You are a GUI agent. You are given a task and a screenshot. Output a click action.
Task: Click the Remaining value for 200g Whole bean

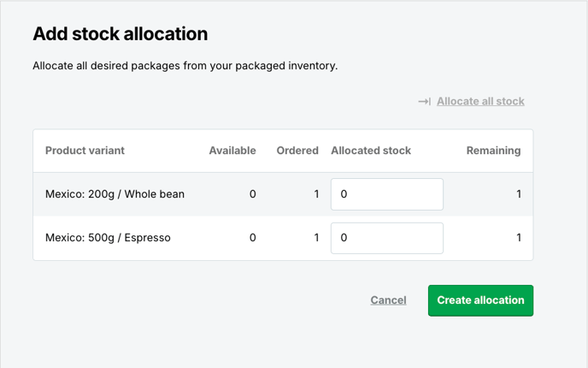519,194
